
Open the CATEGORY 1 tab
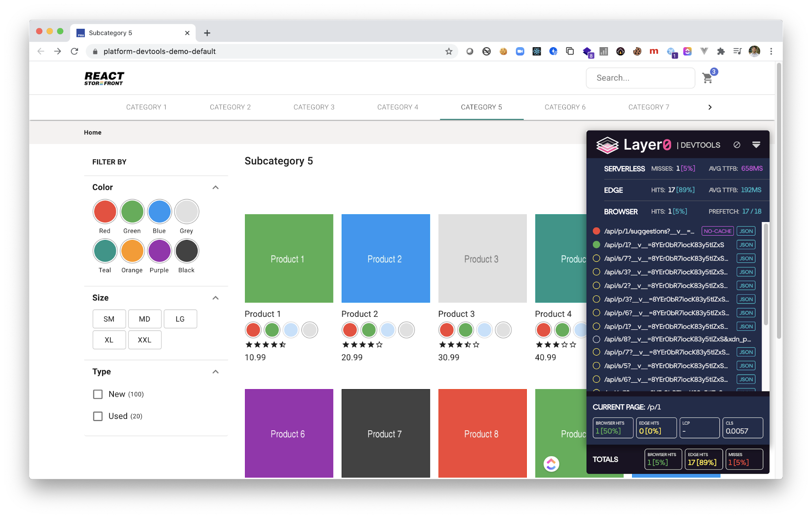(x=146, y=107)
